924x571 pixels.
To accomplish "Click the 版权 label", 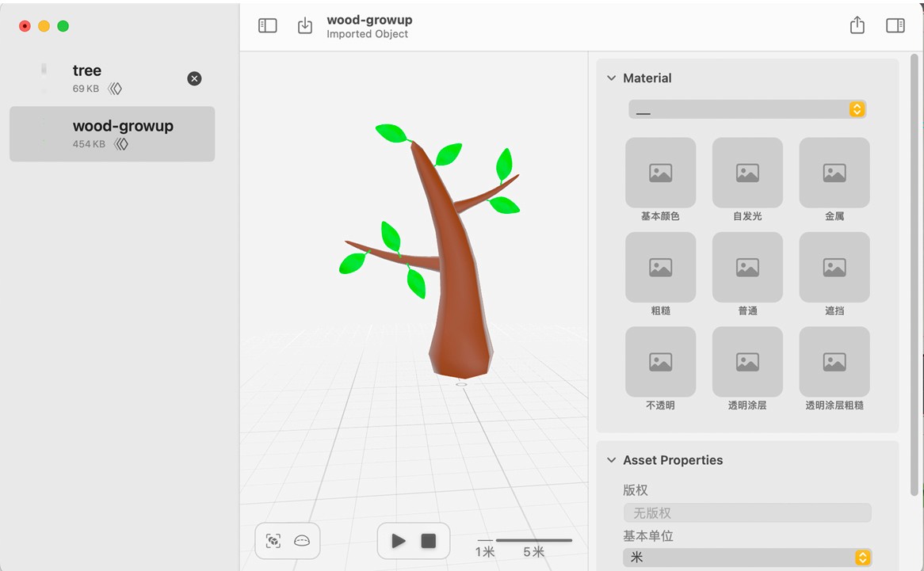I will [x=636, y=489].
